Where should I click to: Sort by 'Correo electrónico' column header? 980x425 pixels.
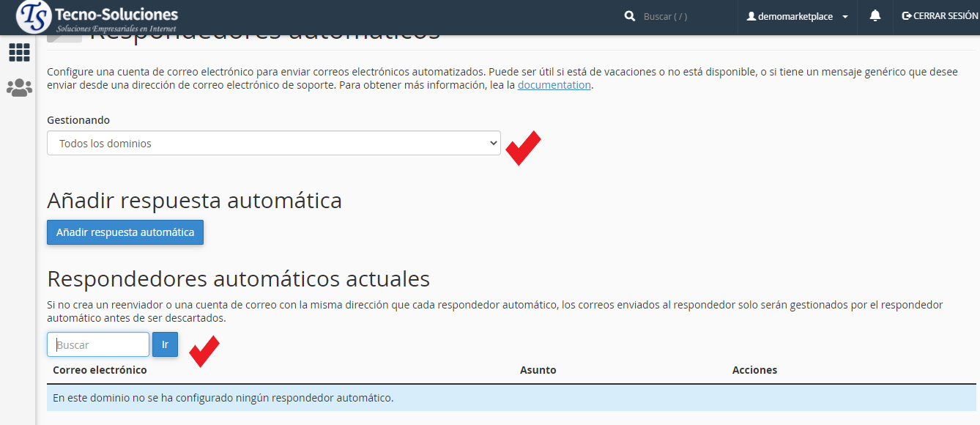coord(100,370)
